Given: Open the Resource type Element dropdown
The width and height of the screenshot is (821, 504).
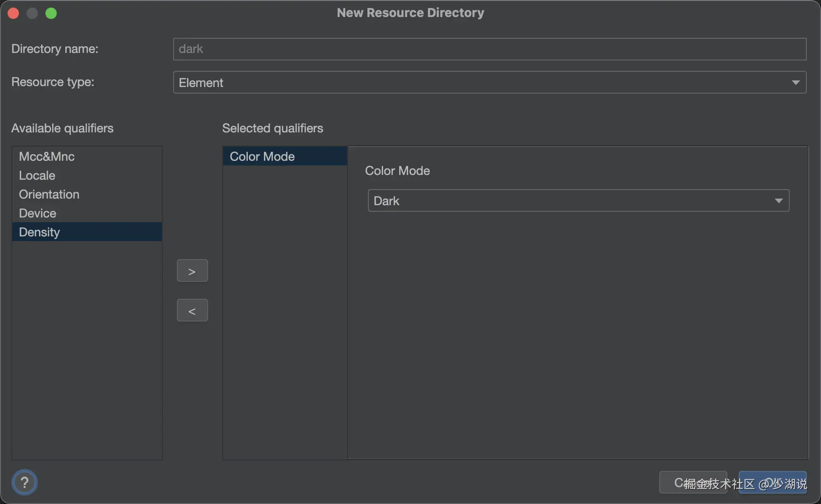Looking at the screenshot, I should coord(482,83).
